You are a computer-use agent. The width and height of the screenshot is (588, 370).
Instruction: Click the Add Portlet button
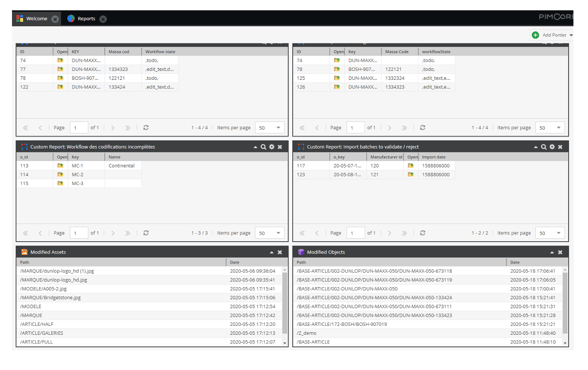coord(552,35)
